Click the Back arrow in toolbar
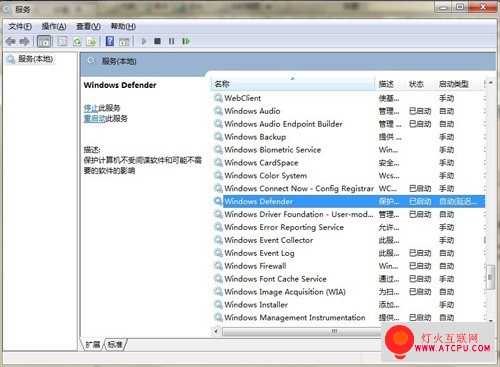500x367 pixels. [x=11, y=42]
